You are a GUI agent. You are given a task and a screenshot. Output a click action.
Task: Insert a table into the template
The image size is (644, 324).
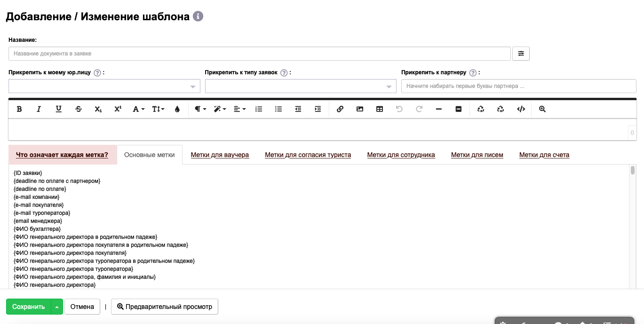(380, 109)
